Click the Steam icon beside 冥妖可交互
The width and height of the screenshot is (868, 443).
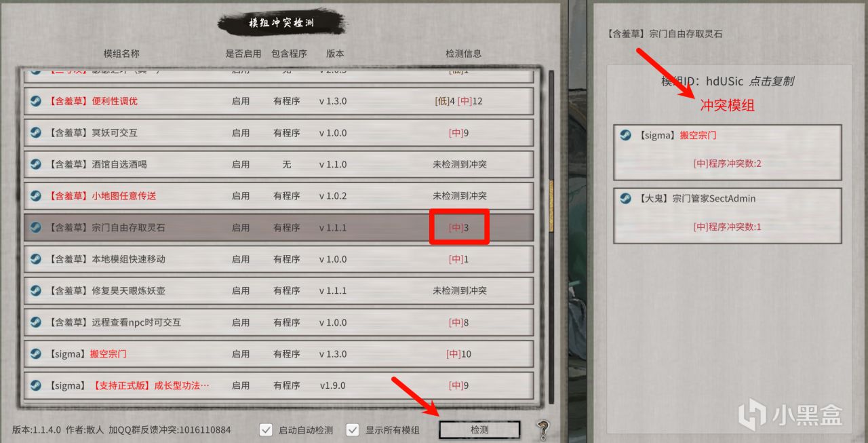[x=35, y=133]
